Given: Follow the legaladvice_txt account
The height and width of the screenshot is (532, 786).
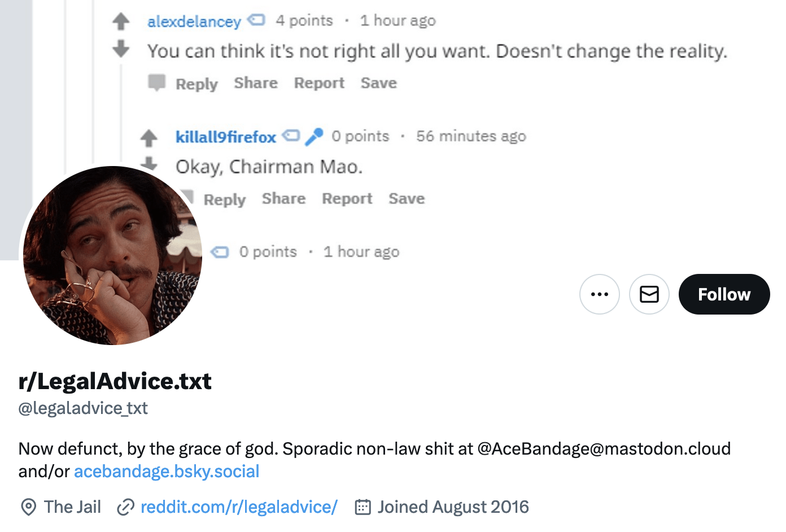Looking at the screenshot, I should pyautogui.click(x=724, y=294).
